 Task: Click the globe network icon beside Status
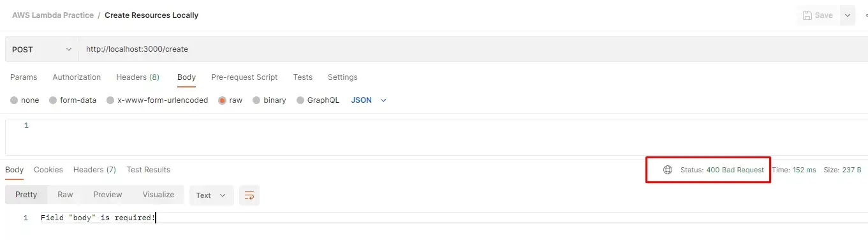[x=668, y=170]
